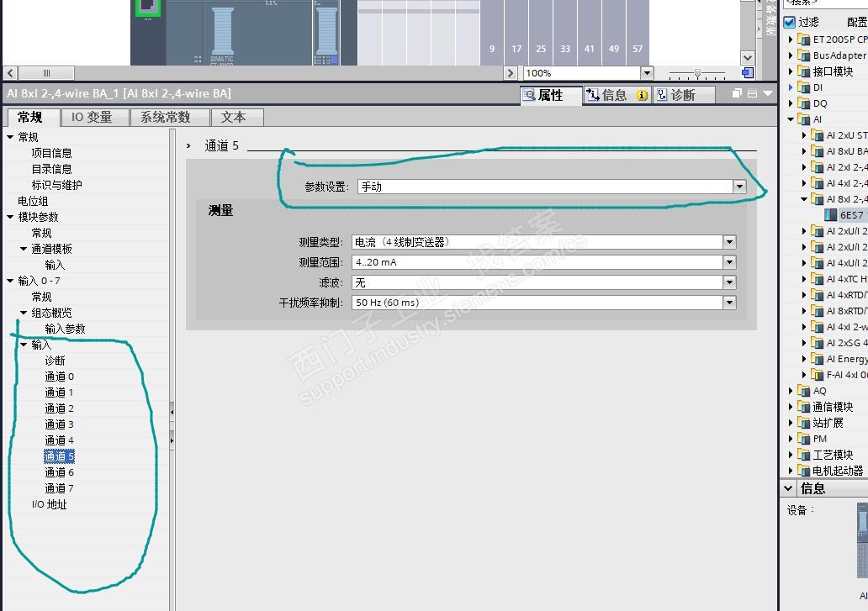
Task: Open the 测量类型 dropdown
Action: click(729, 242)
